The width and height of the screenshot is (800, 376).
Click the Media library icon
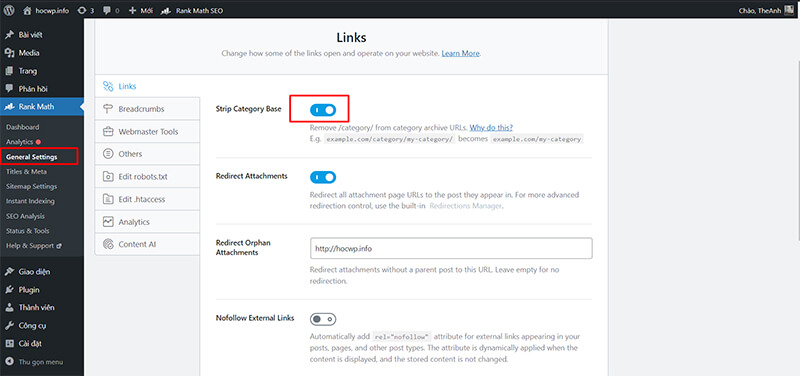point(9,53)
